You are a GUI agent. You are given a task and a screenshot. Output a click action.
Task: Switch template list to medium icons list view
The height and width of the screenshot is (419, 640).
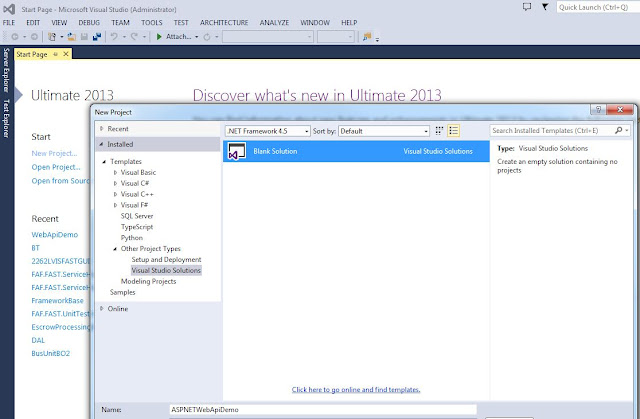pos(453,131)
